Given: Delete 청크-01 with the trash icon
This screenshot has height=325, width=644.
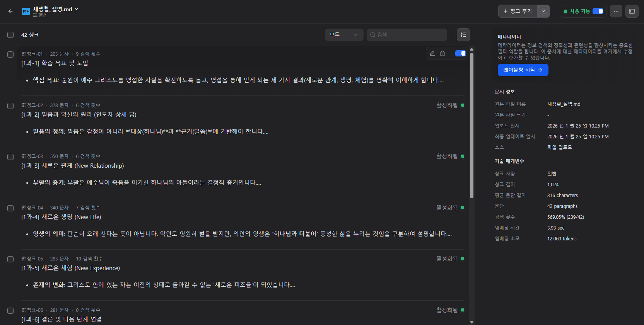Looking at the screenshot, I should click(x=442, y=53).
